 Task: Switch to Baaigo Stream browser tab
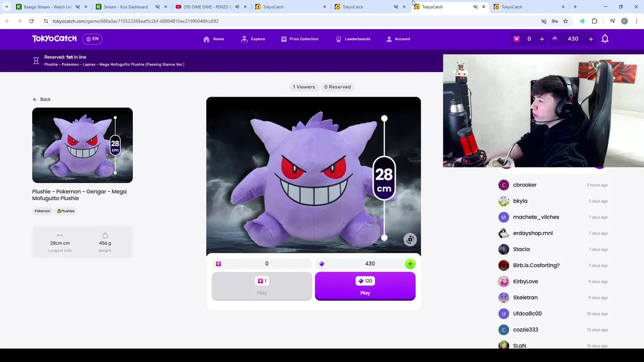pyautogui.click(x=48, y=7)
